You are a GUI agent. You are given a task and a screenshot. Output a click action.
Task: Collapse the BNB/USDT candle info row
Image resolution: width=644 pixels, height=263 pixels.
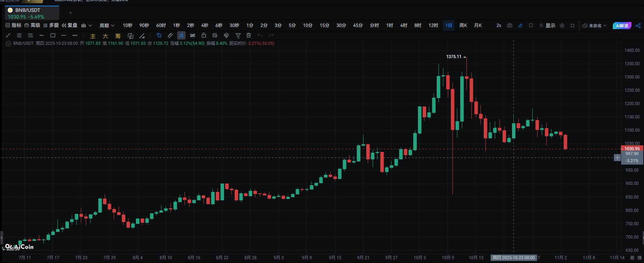(8, 44)
